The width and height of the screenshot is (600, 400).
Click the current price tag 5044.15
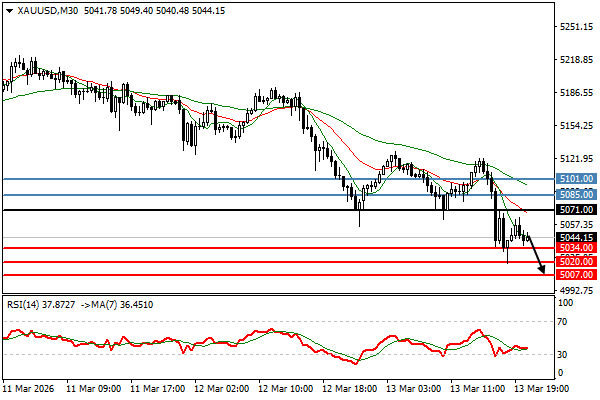click(x=576, y=237)
